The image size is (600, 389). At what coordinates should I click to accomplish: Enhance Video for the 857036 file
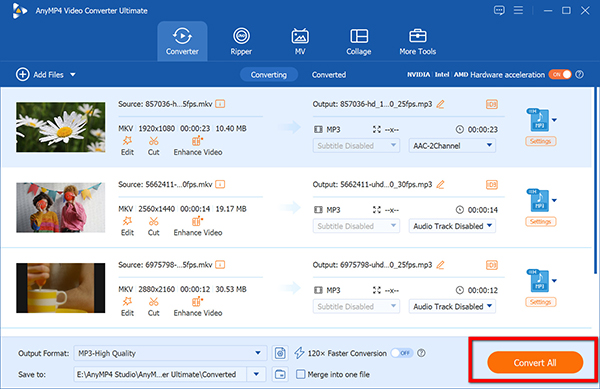(198, 146)
